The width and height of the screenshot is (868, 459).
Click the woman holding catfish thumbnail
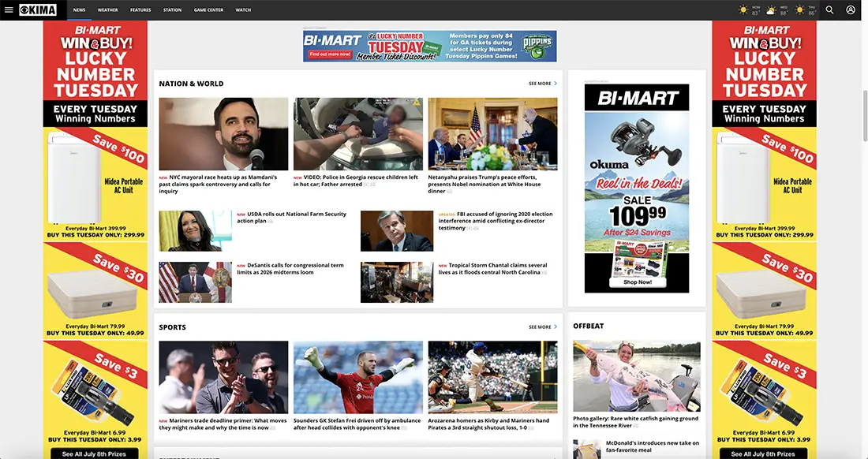[637, 375]
